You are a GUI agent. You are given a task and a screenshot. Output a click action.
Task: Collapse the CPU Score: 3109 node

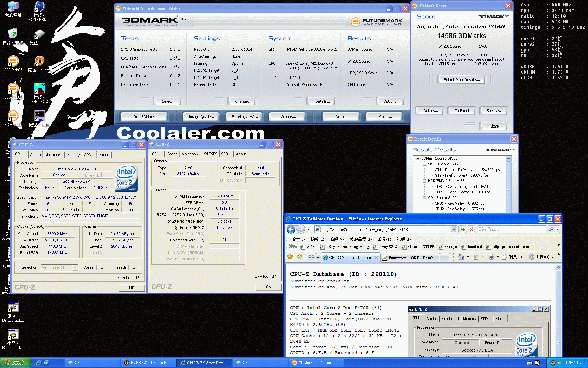pyautogui.click(x=424, y=198)
